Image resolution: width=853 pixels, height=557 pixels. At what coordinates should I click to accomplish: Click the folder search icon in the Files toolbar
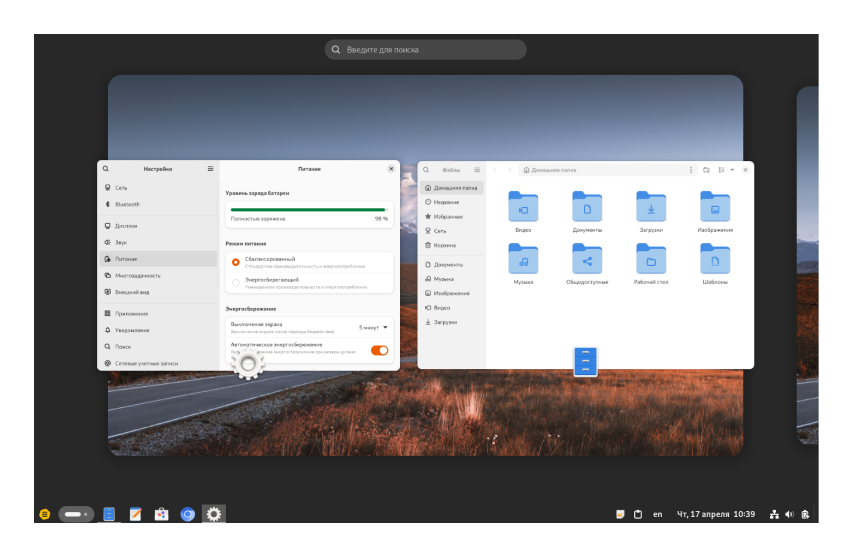(706, 170)
